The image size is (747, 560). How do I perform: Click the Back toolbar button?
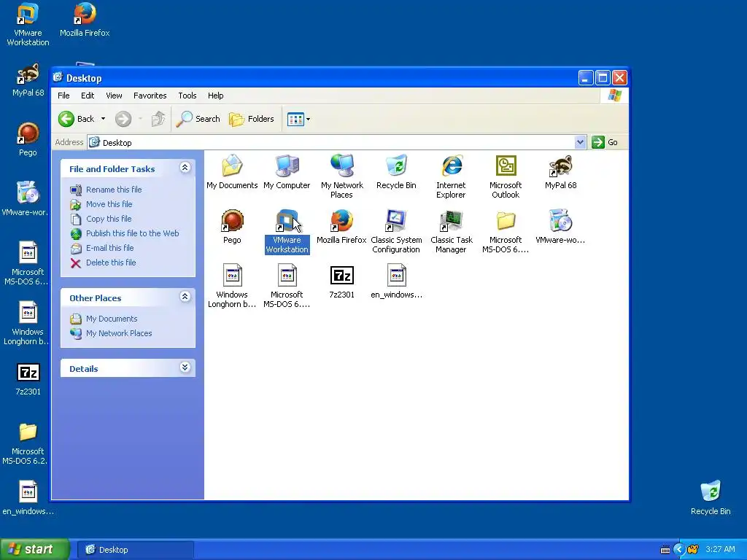[x=76, y=119]
